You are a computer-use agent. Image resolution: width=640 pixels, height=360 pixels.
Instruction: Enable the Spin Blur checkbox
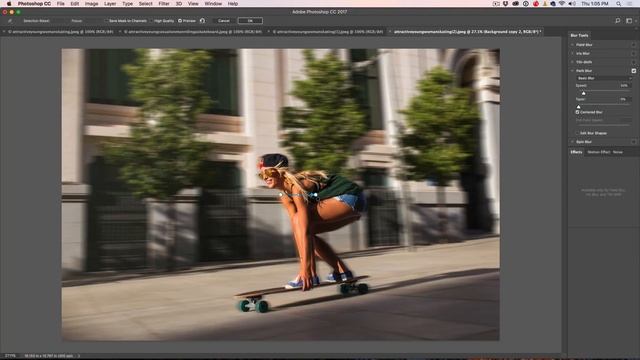click(x=633, y=142)
